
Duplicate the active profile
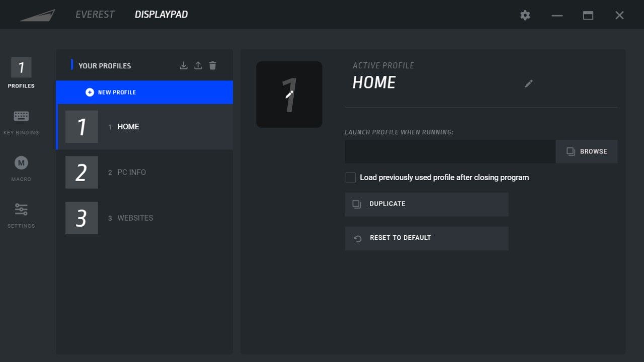tap(427, 204)
